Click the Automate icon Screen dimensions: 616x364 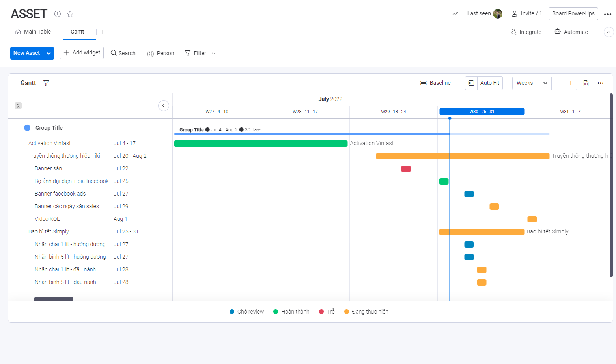click(557, 32)
